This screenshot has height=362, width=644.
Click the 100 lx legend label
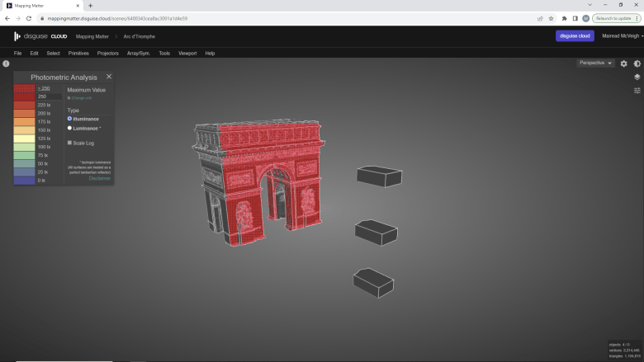tap(44, 147)
